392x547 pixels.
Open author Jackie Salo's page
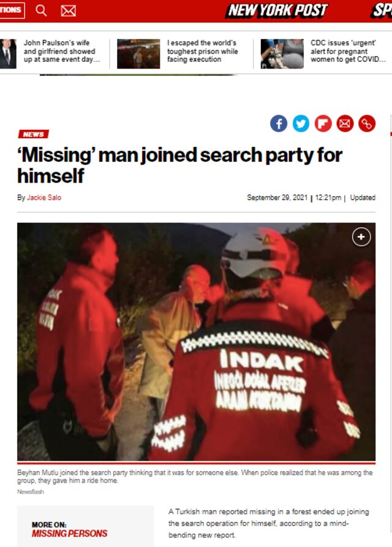tap(44, 197)
